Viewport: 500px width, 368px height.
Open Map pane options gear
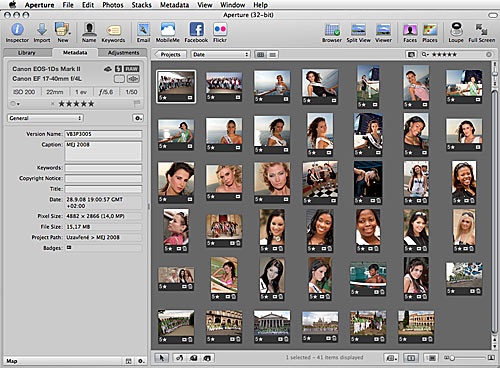pyautogui.click(x=140, y=361)
